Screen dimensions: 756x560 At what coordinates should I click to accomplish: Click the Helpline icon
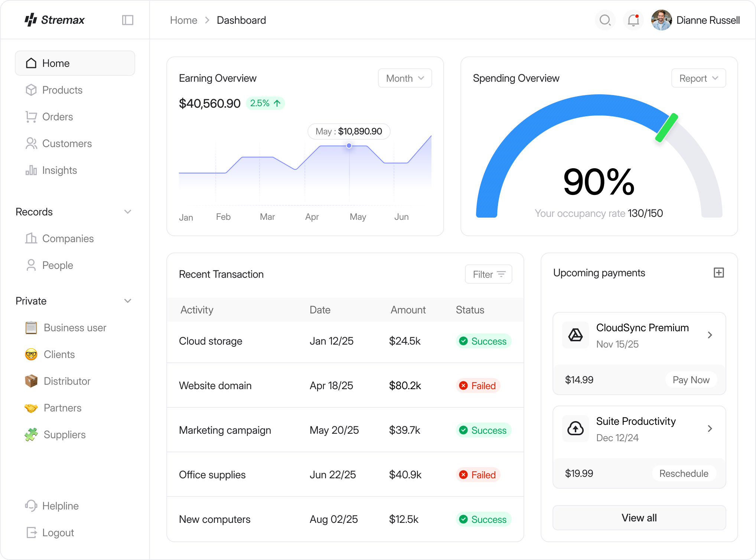pos(31,506)
